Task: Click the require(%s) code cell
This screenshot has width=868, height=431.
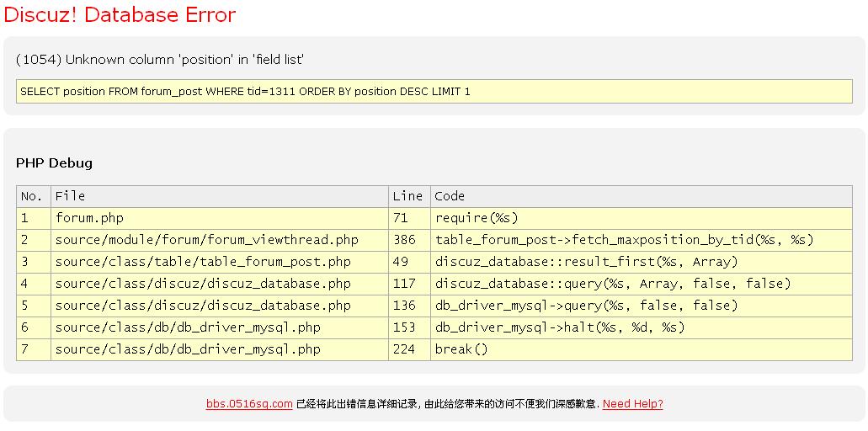Action: 477,218
